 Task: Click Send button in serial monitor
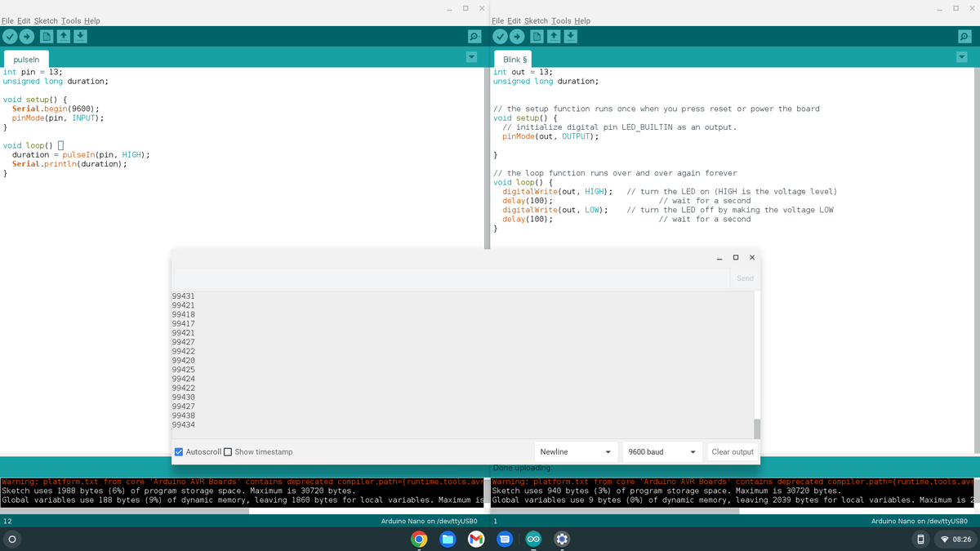click(745, 278)
